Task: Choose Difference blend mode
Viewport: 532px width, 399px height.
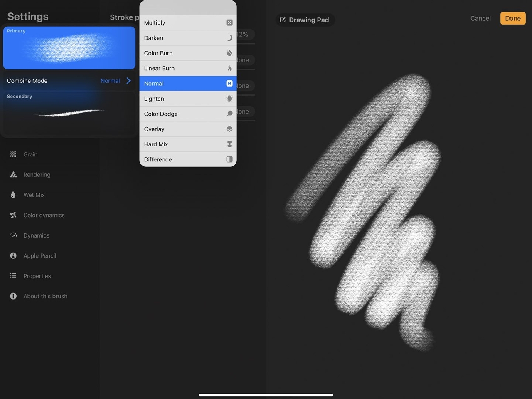Action: [188, 159]
